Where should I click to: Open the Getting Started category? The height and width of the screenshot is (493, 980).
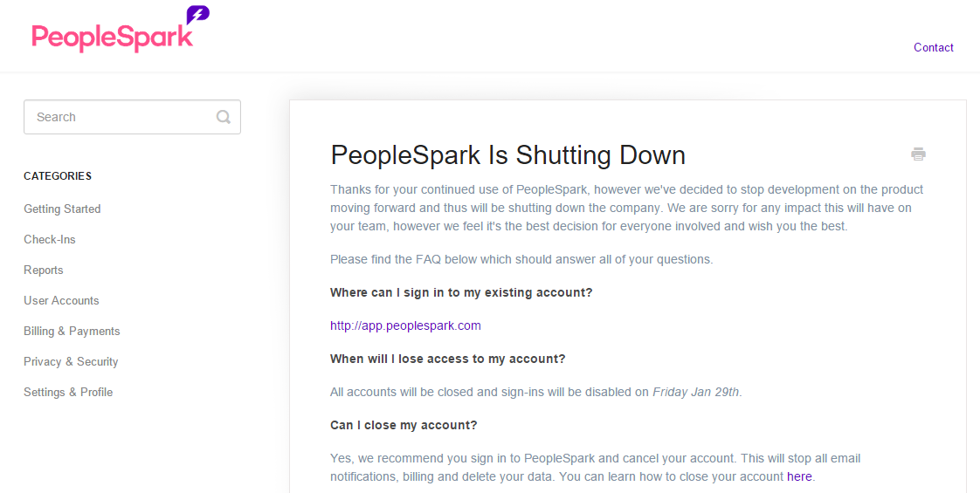[62, 209]
